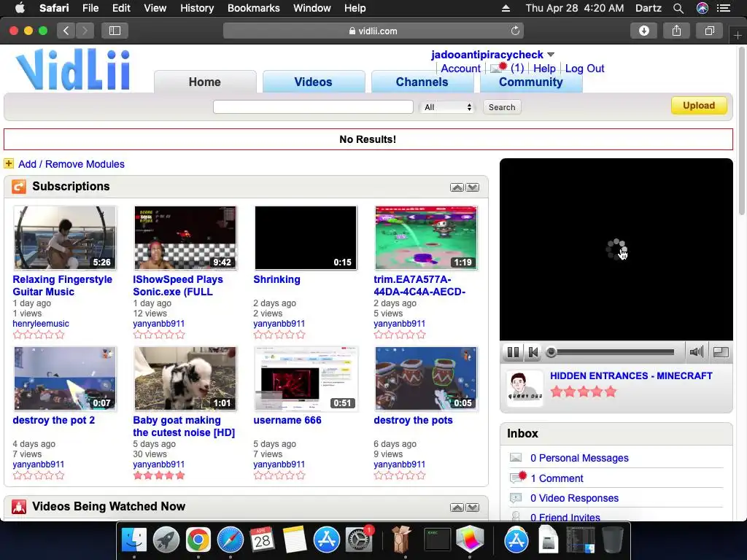Switch to the Channels tab
747x560 pixels.
pos(422,82)
